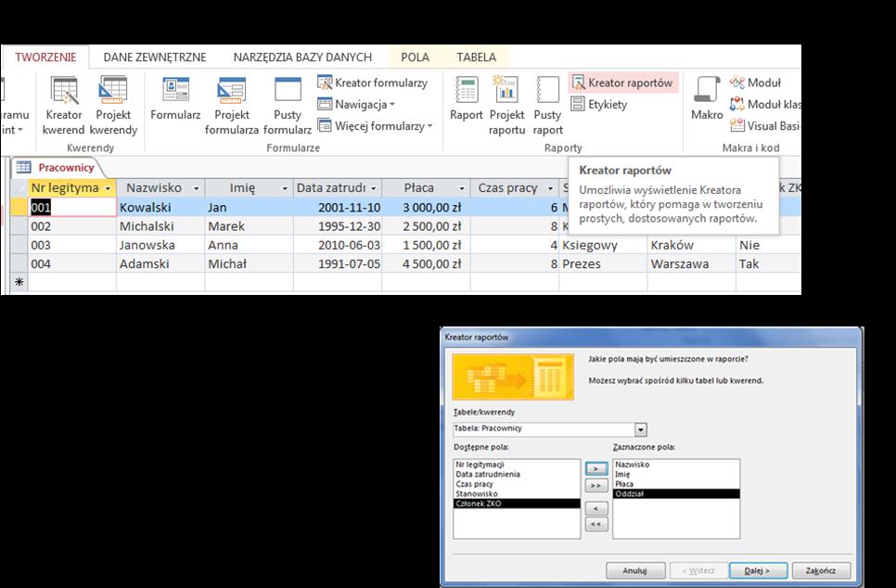Screen dimensions: 896x588
Task: Click the 4 500,00 zł salary cell
Action: tap(427, 264)
